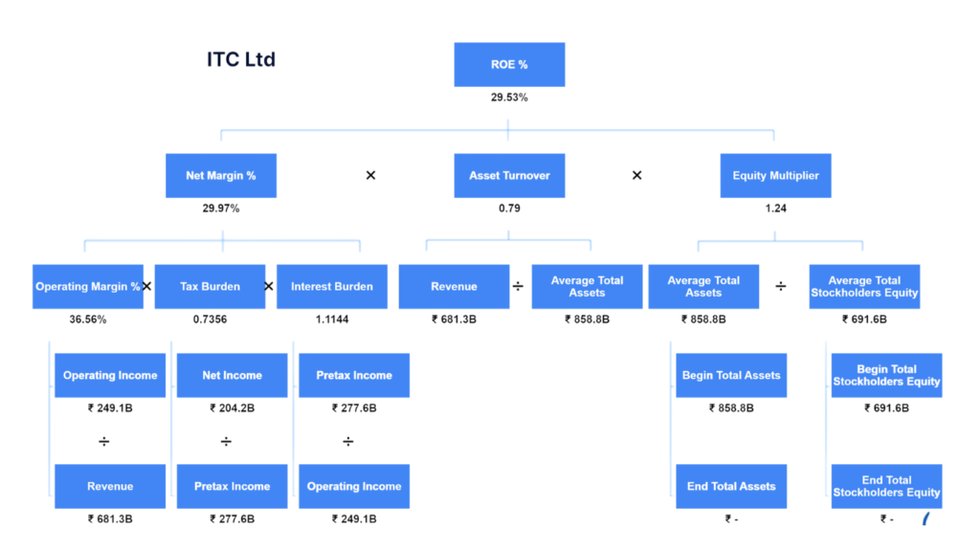
Task: Click the ITC Ltd title
Action: (x=241, y=59)
